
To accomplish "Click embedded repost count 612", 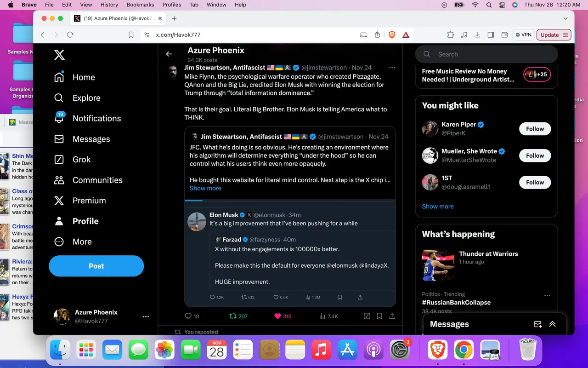I will tap(248, 297).
